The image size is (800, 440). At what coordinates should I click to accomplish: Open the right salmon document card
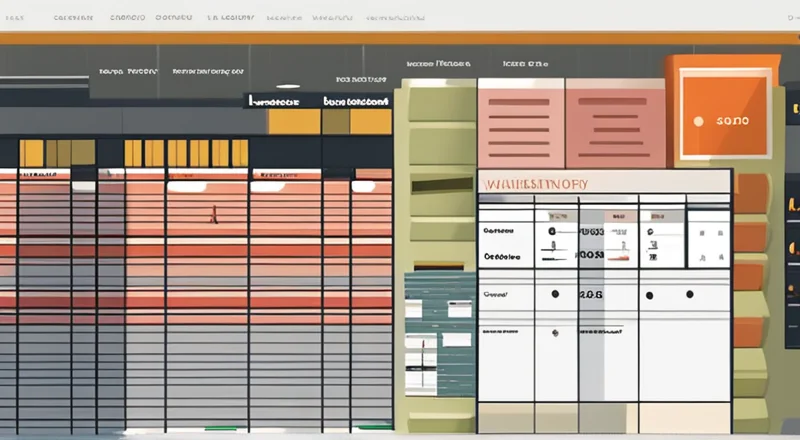click(615, 123)
